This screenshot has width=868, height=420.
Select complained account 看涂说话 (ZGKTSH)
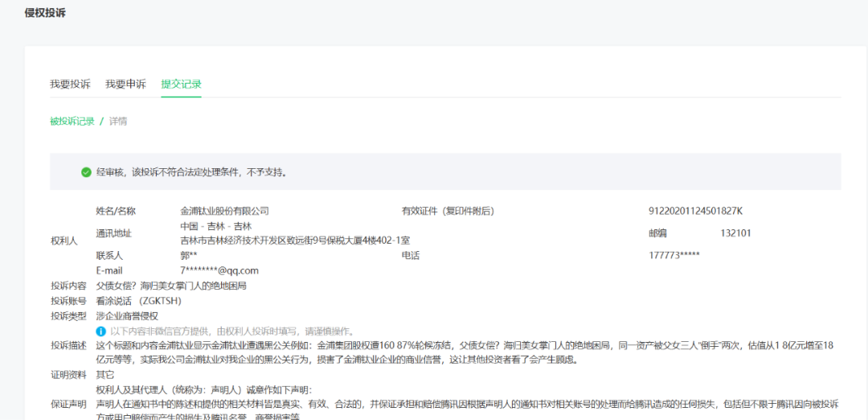coord(139,301)
